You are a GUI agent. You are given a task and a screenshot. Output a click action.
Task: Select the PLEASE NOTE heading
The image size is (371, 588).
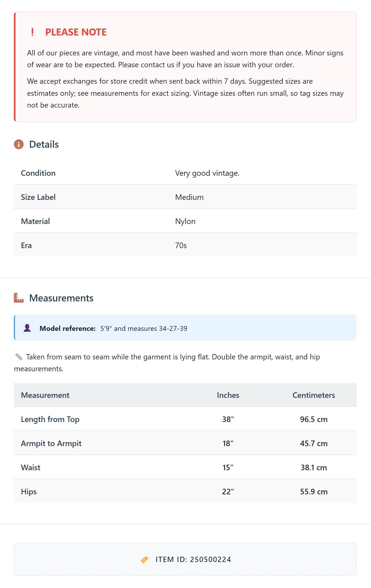[76, 32]
